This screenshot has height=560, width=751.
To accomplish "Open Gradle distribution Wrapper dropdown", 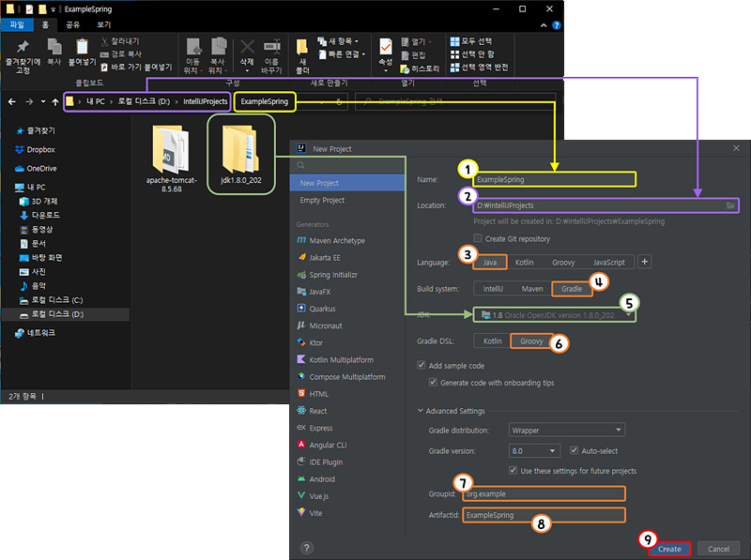I will [x=567, y=430].
